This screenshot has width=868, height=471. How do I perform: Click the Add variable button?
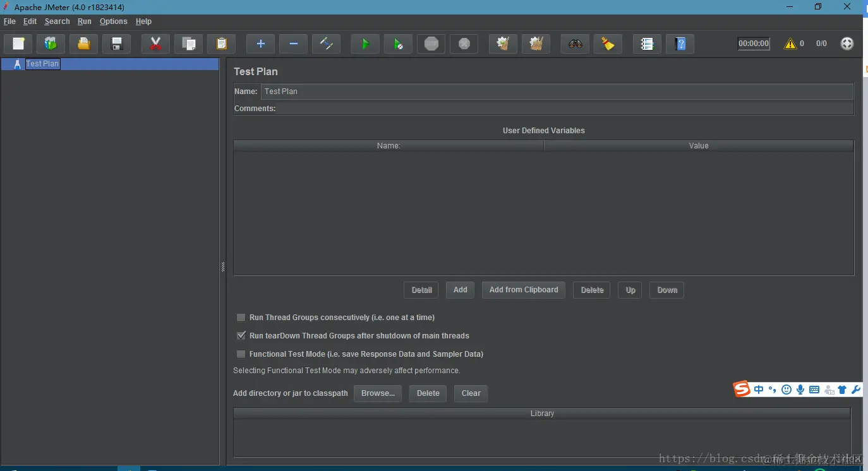pyautogui.click(x=461, y=290)
